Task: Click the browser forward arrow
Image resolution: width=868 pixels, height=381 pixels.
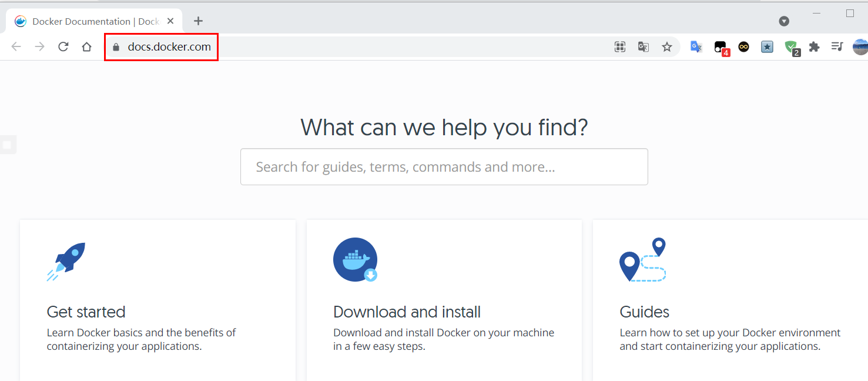Action: tap(39, 47)
